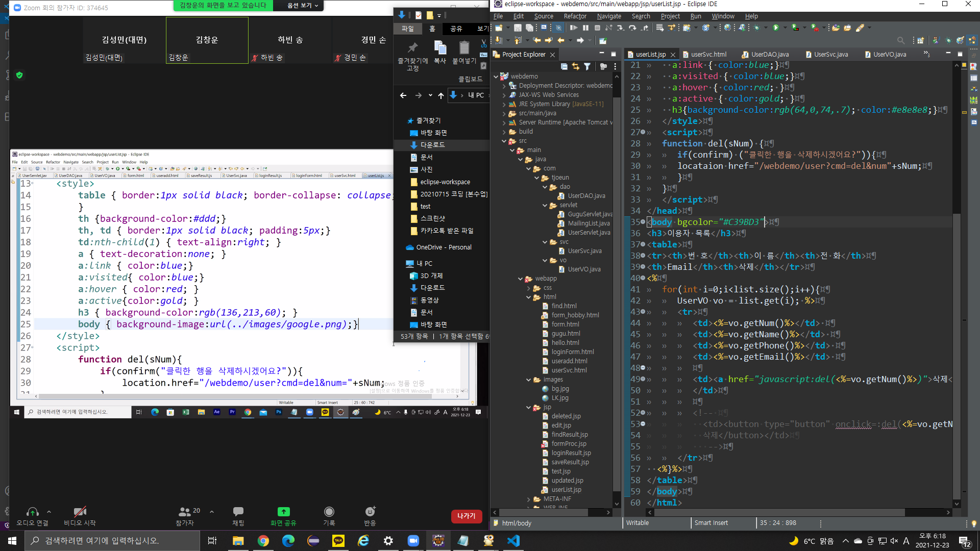The width and height of the screenshot is (980, 551).
Task: Click Collapse All in Project Explorer
Action: (564, 66)
